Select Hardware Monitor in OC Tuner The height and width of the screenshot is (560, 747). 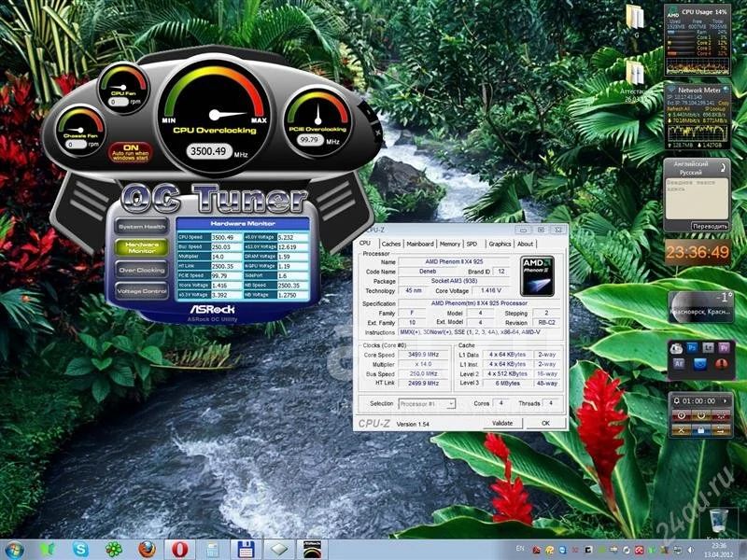142,247
